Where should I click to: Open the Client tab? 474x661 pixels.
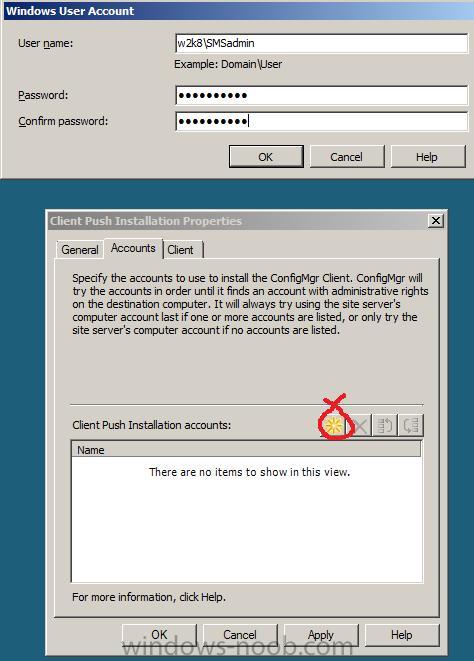tap(180, 250)
